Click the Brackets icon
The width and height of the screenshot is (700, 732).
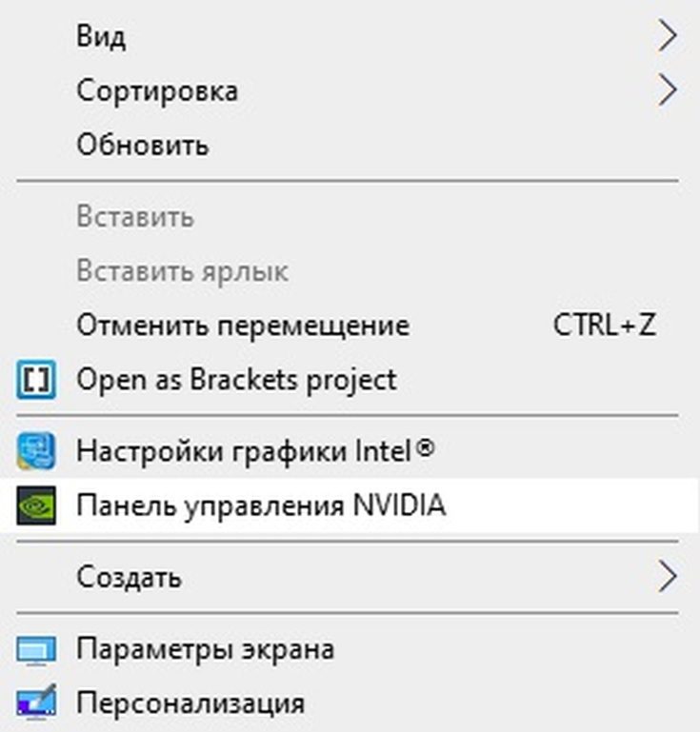pyautogui.click(x=36, y=380)
